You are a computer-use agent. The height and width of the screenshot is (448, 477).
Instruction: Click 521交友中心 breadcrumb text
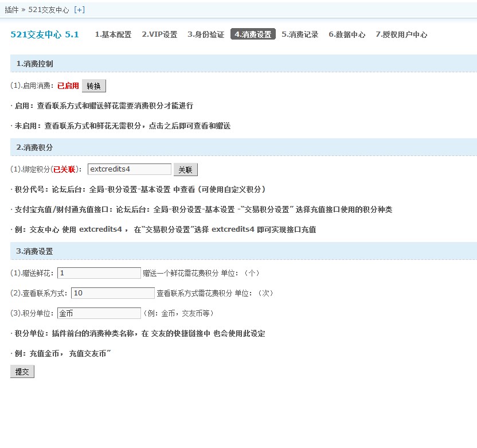tap(49, 10)
